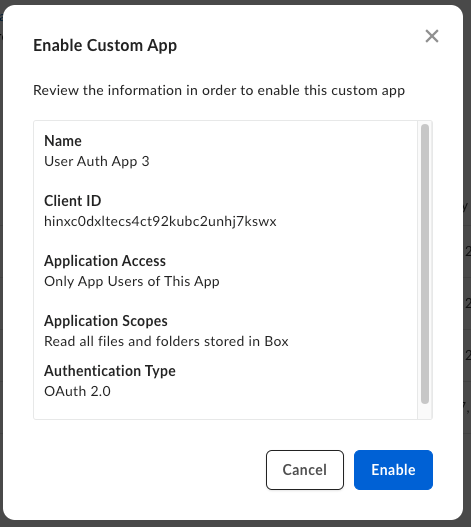Click the blue Enable button
The width and height of the screenshot is (471, 527).
[393, 470]
